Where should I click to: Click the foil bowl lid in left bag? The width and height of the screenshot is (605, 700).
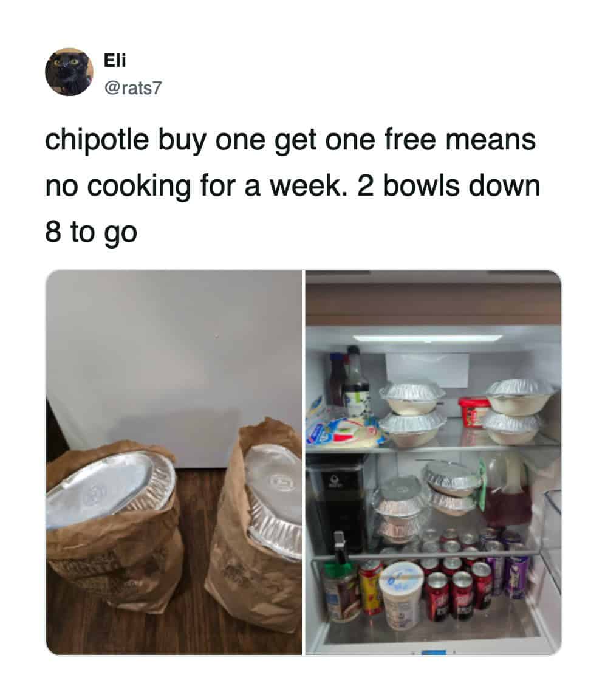coord(110,488)
